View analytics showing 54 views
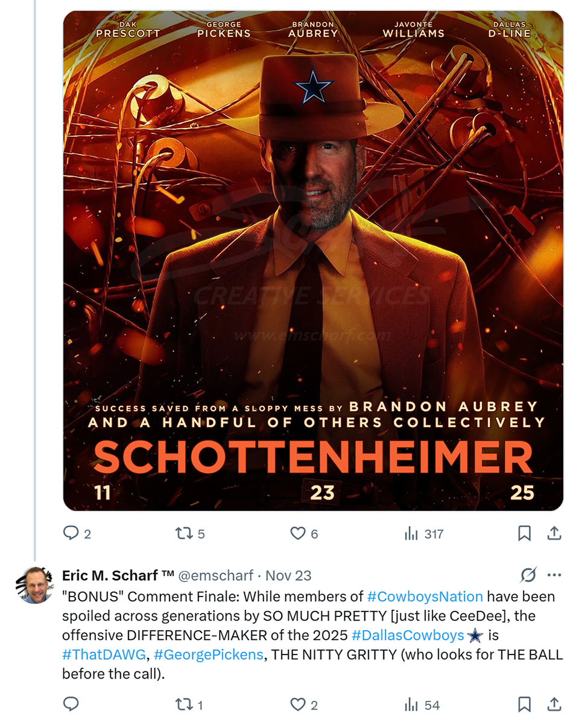This screenshot has height=728, width=579. pyautogui.click(x=411, y=704)
